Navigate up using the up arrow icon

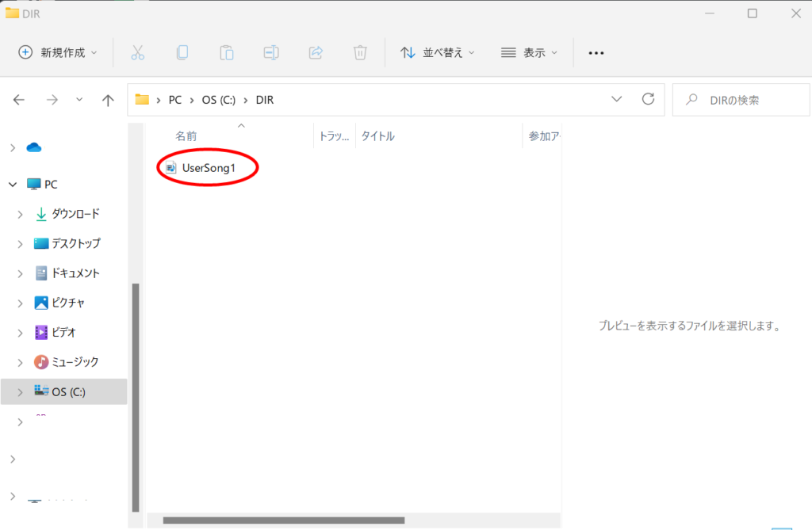click(x=107, y=99)
